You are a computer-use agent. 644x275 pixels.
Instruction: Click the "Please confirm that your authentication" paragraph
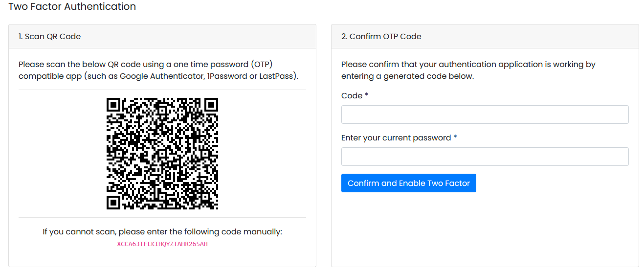coord(468,70)
